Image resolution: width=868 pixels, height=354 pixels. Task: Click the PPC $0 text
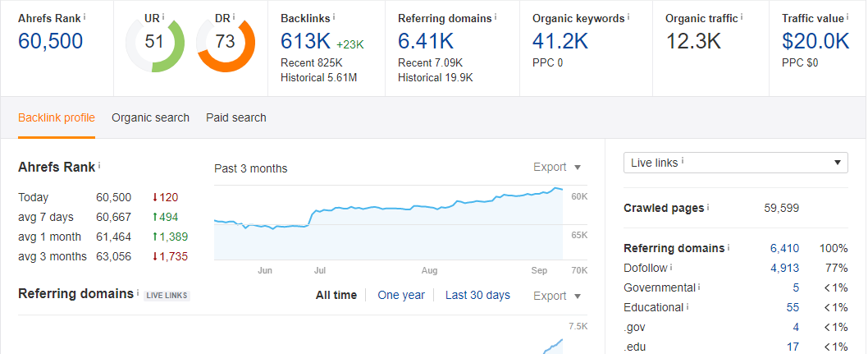click(800, 62)
